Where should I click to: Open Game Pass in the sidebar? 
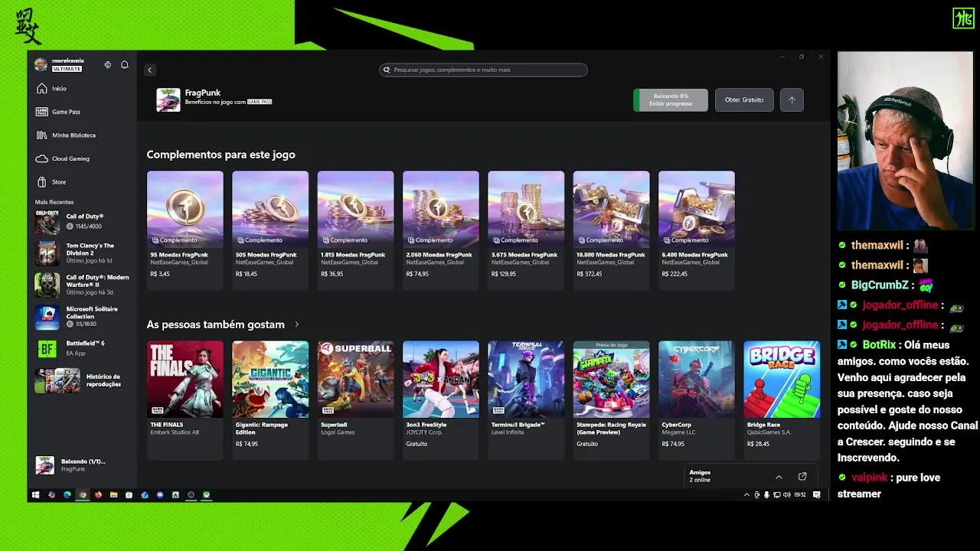(83, 112)
